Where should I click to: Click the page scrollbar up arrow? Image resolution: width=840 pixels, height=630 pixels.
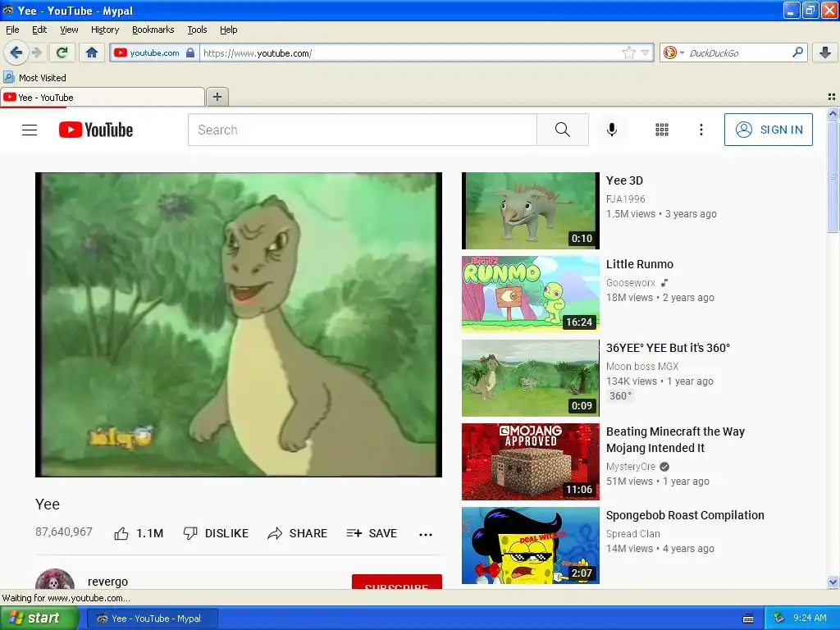(833, 113)
